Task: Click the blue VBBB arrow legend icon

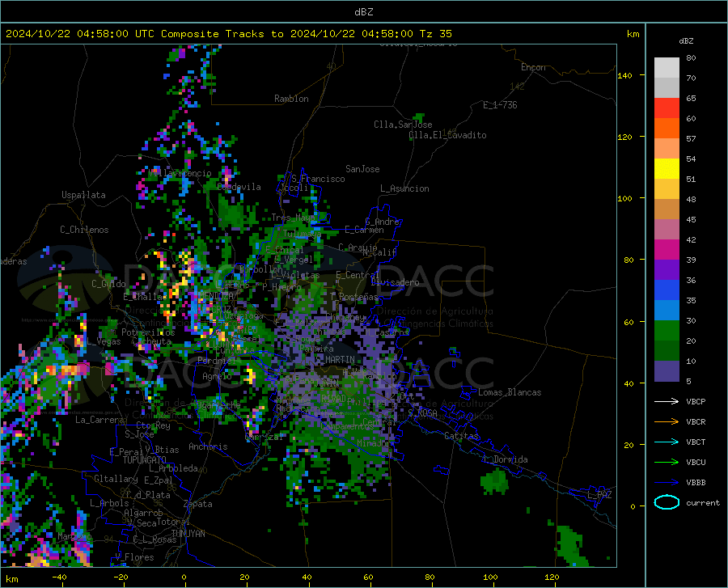Action: (x=667, y=483)
